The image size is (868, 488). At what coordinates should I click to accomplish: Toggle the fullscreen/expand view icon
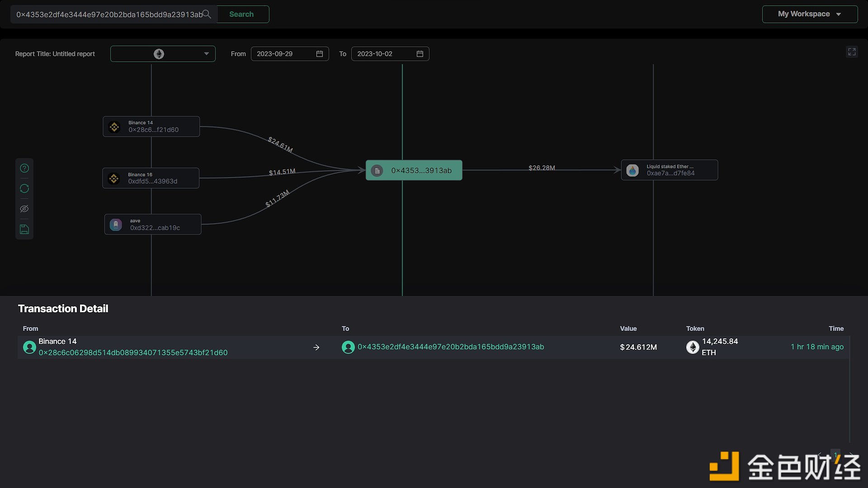click(x=852, y=52)
